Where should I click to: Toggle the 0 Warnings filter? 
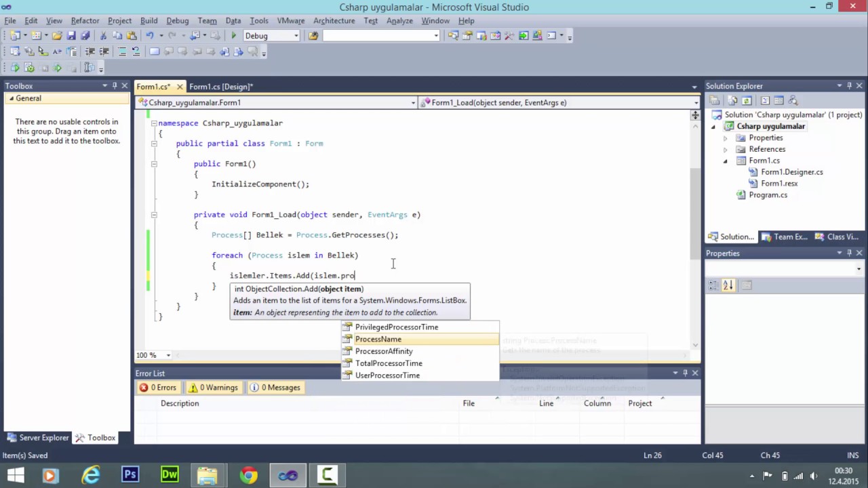click(214, 388)
